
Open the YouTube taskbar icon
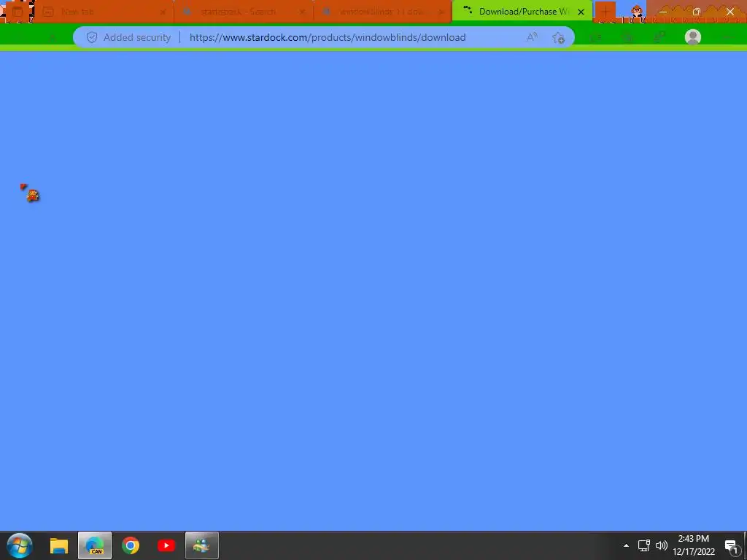[x=166, y=545]
